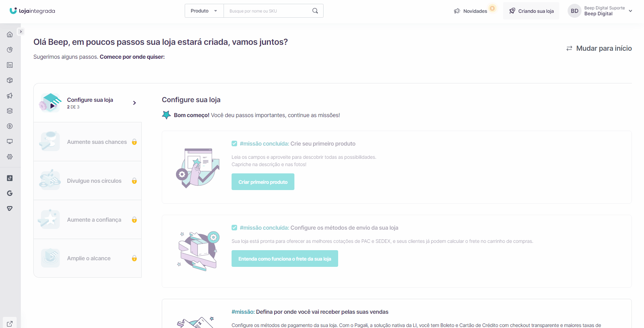The height and width of the screenshot is (328, 644).
Task: Open the products box icon in sidebar
Action: pyautogui.click(x=10, y=80)
